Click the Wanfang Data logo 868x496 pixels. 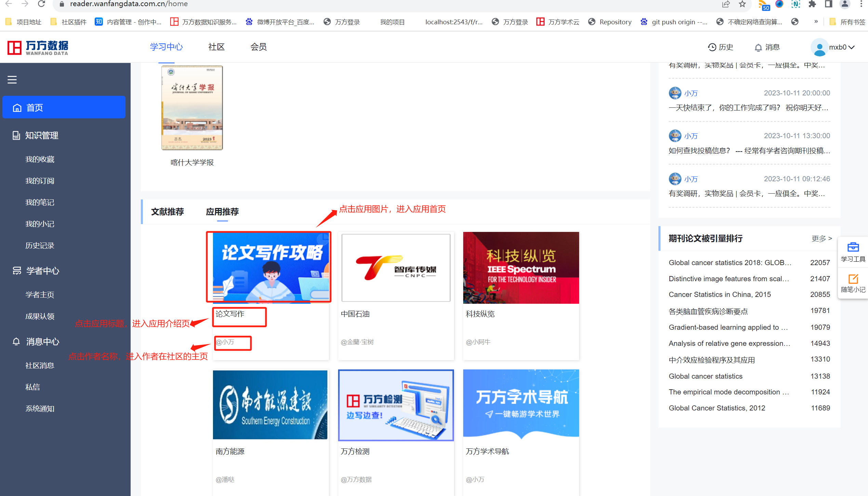[x=38, y=48]
